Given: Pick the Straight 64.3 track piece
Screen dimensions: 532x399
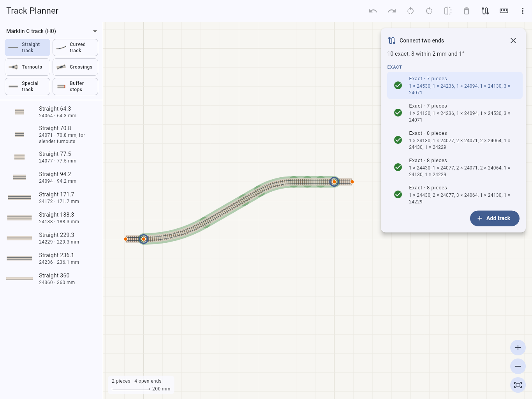Looking at the screenshot, I should (51, 112).
